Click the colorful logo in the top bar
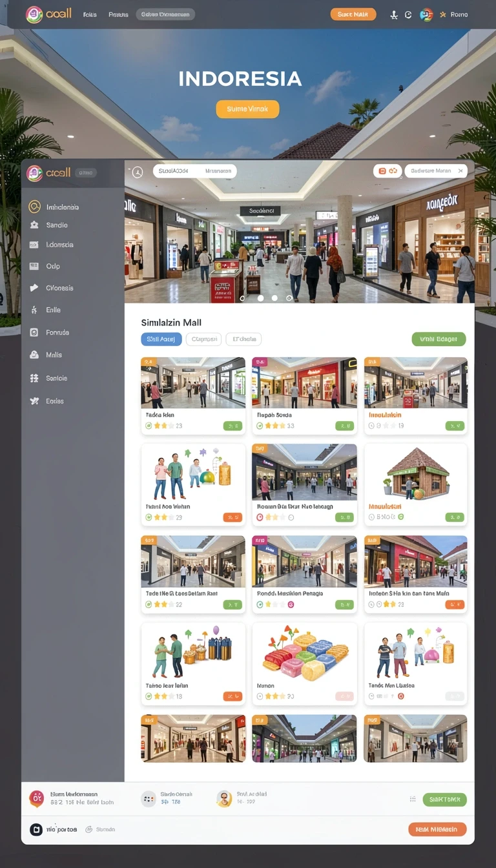Image resolution: width=496 pixels, height=868 pixels. tap(34, 14)
